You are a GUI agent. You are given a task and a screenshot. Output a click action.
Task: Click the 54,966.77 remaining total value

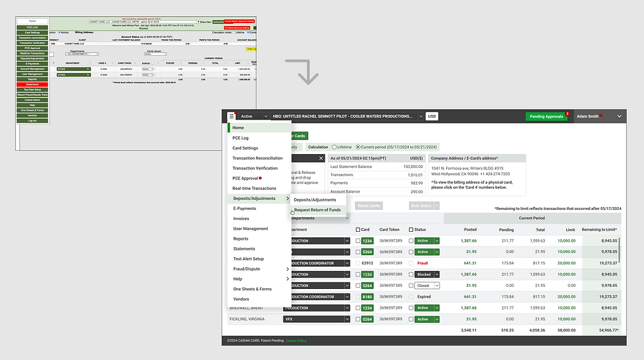tap(609, 330)
